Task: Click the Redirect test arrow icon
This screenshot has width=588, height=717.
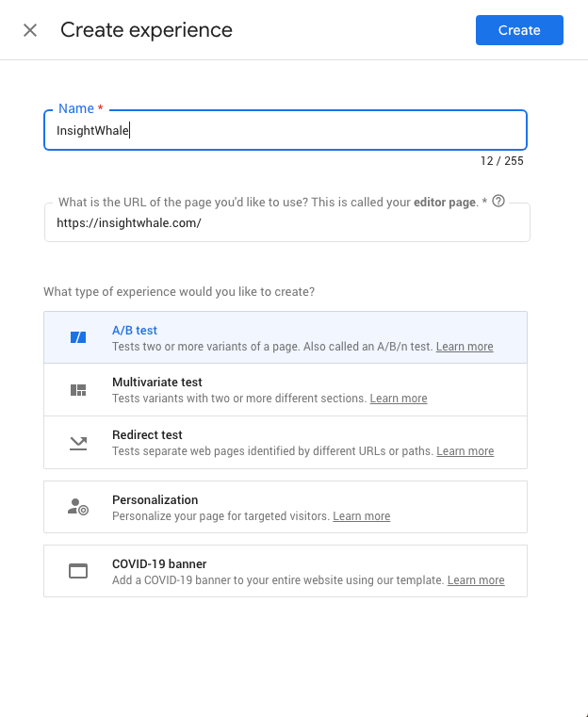Action: (x=78, y=443)
